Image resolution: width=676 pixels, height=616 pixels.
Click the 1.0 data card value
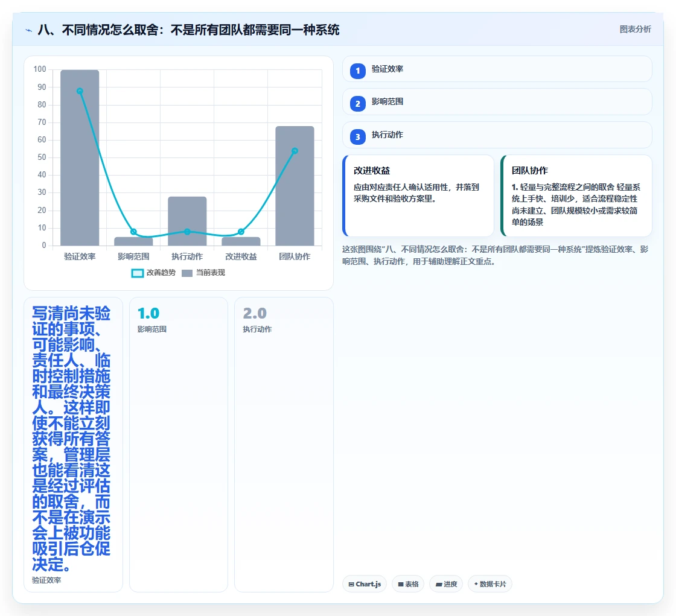click(148, 313)
